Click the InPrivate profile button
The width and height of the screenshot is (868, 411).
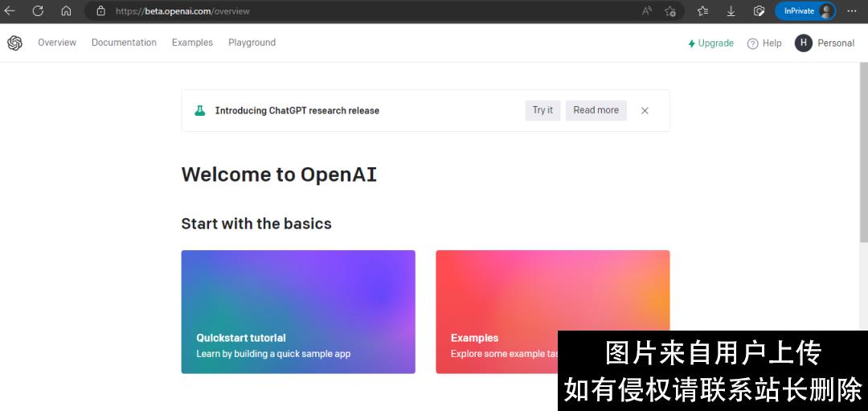pos(805,11)
